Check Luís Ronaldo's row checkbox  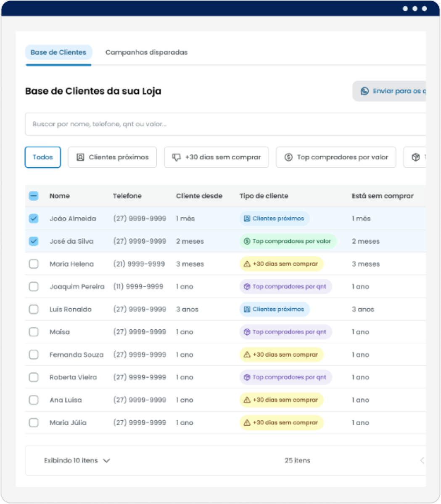click(x=34, y=309)
